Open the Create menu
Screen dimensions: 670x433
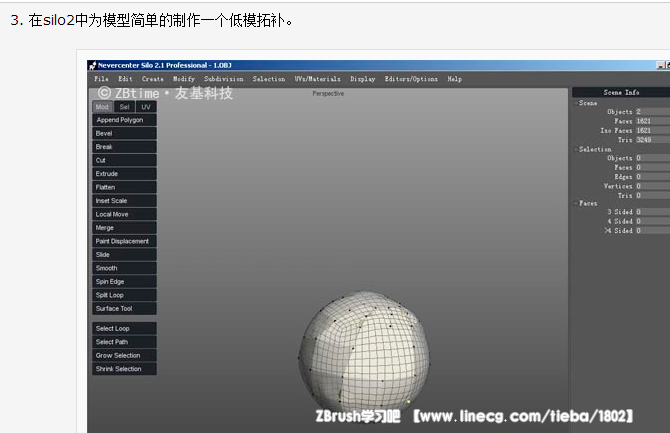point(153,79)
